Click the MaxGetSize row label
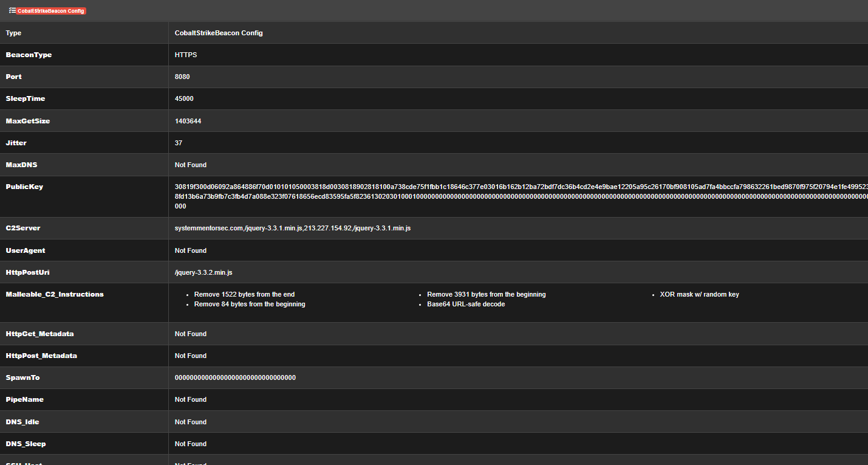Screen dimensions: 868x465 click(27, 120)
